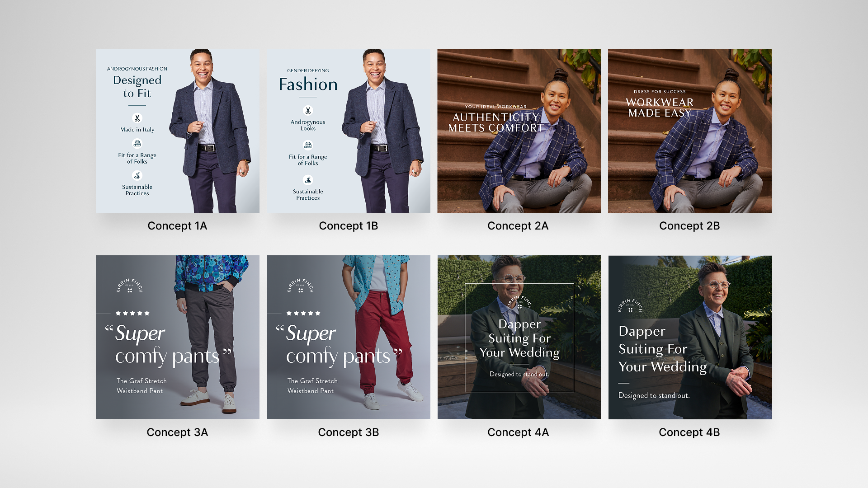Click five-star rating in Concept 3B
This screenshot has width=868, height=488.
303,313
